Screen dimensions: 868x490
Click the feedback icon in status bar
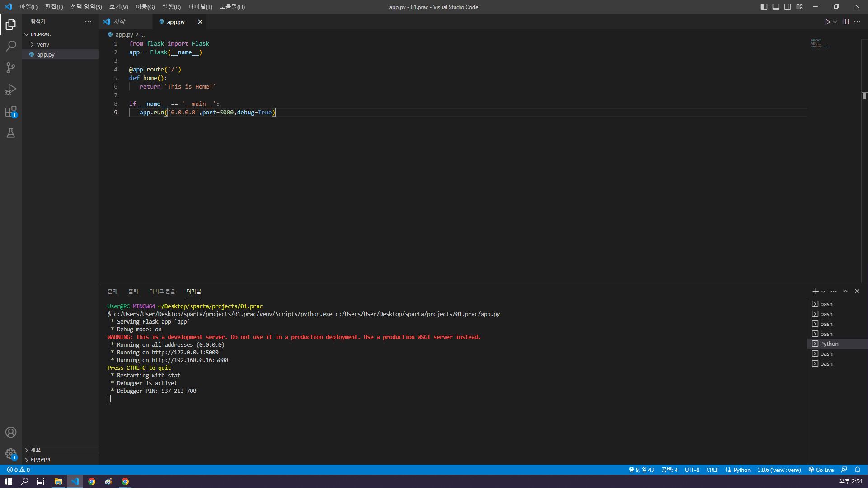(844, 470)
